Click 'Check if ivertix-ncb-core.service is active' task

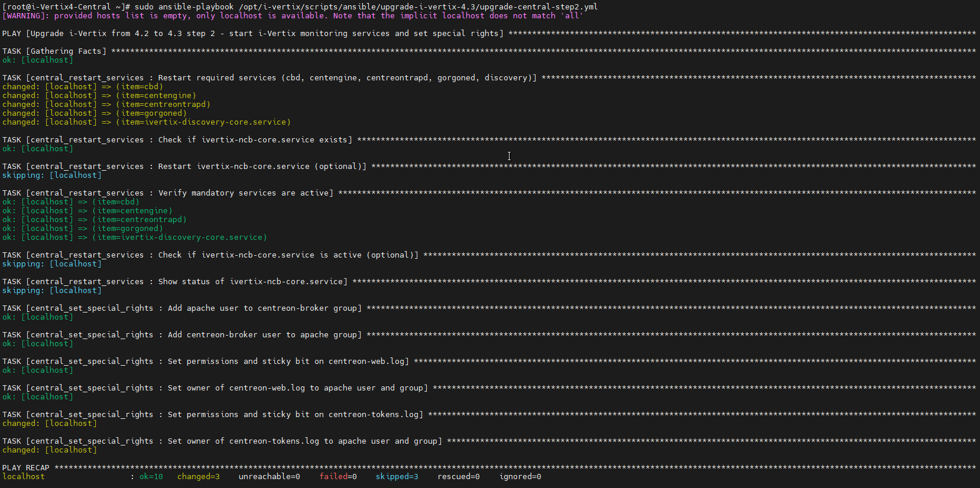pyautogui.click(x=489, y=255)
